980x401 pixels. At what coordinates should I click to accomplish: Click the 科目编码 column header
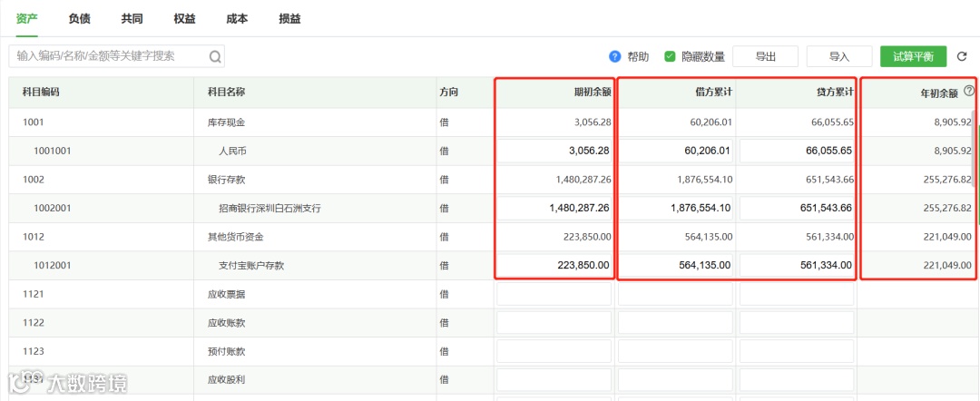point(41,93)
